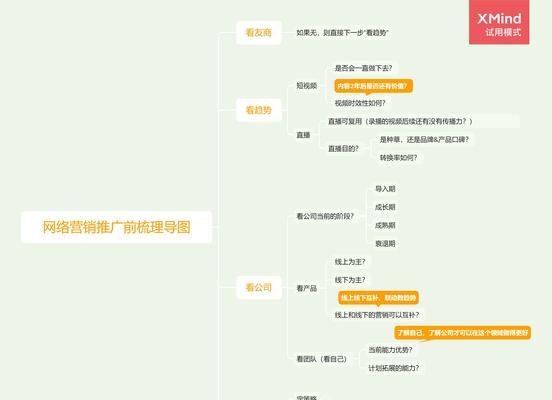Select the 看友商 main branch node
The height and width of the screenshot is (400, 552).
(259, 33)
